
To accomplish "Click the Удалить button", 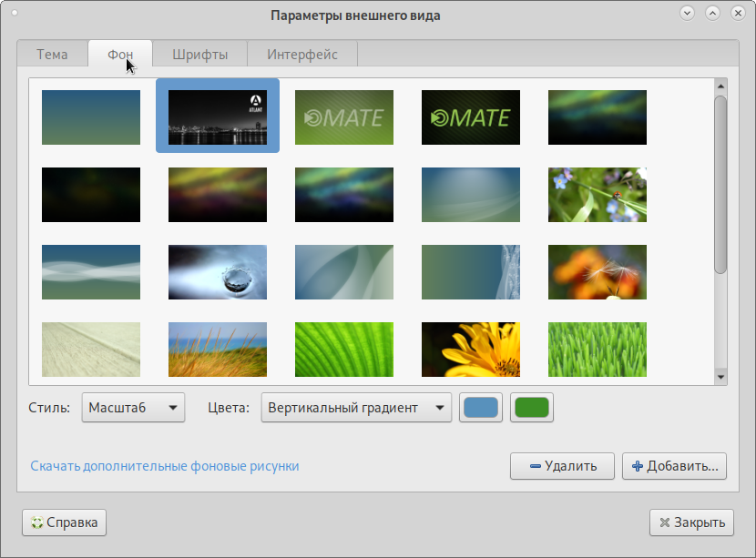I will pyautogui.click(x=562, y=466).
